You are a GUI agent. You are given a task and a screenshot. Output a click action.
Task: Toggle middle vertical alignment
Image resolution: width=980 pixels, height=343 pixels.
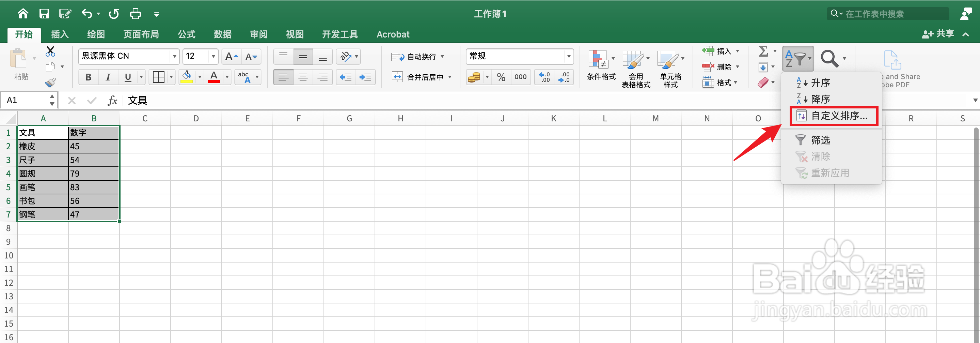303,56
